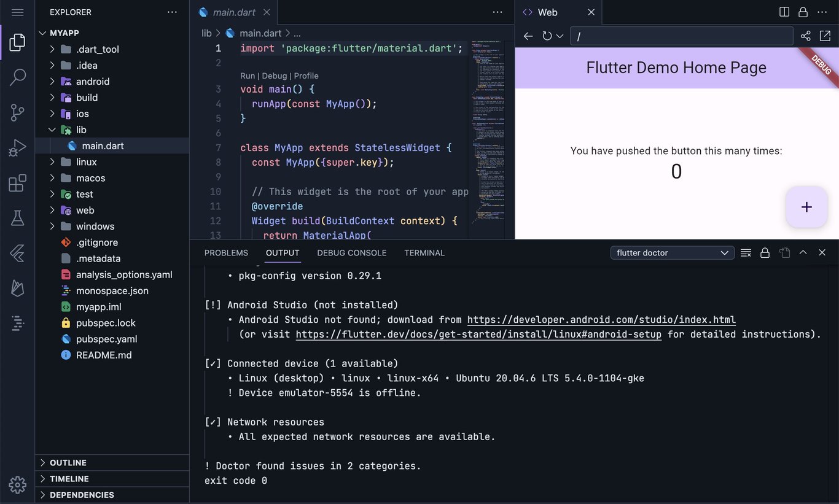Open .gitignore file

coord(112,242)
